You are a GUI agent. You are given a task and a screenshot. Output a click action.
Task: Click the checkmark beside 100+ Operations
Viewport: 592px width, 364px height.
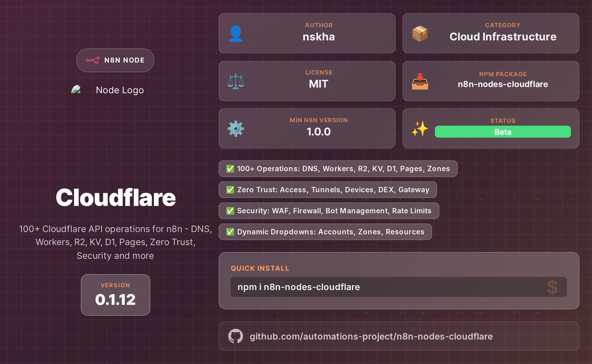click(x=230, y=169)
